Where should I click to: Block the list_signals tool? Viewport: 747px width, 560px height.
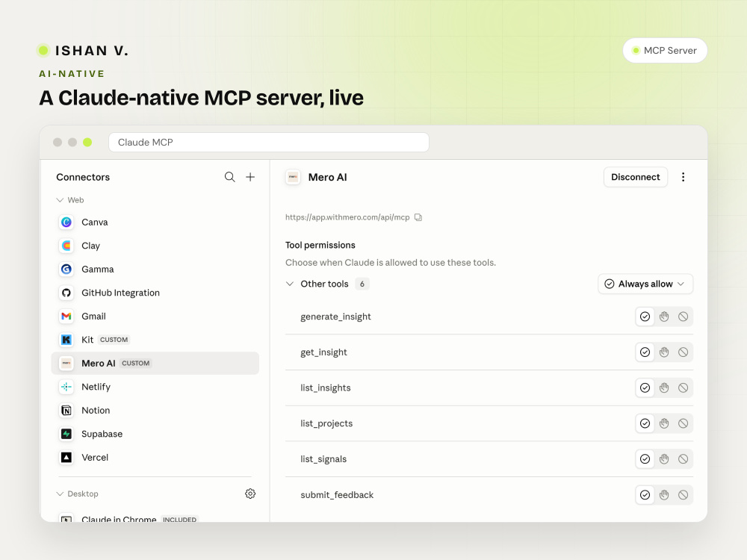(x=684, y=459)
